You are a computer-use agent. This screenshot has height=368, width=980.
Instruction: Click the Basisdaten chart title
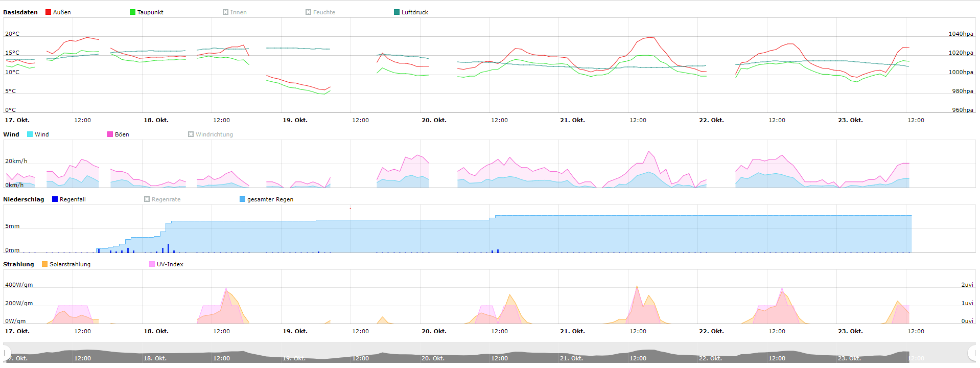tap(20, 12)
